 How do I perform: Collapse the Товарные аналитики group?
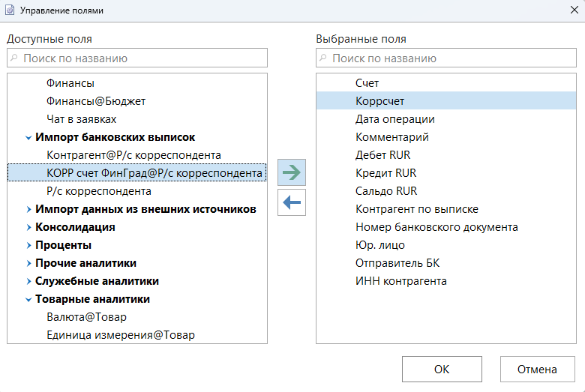[x=28, y=300]
